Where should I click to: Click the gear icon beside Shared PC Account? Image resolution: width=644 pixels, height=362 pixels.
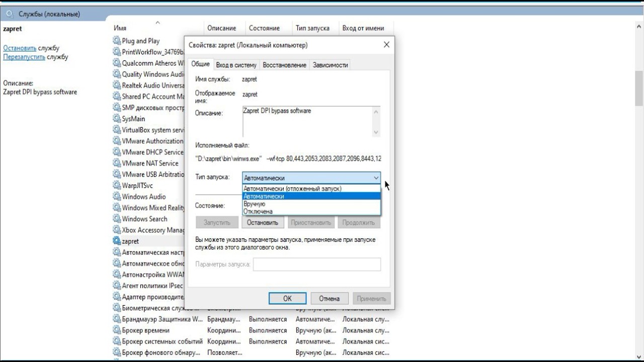tap(117, 97)
